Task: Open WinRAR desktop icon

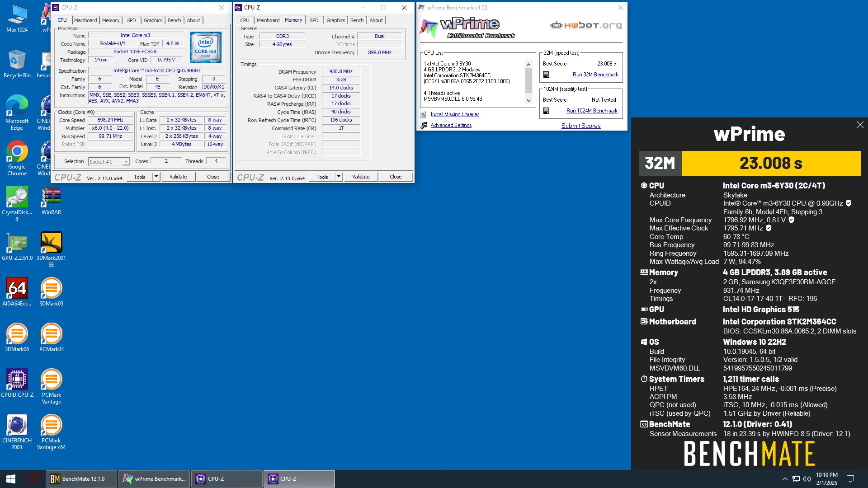Action: [51, 201]
